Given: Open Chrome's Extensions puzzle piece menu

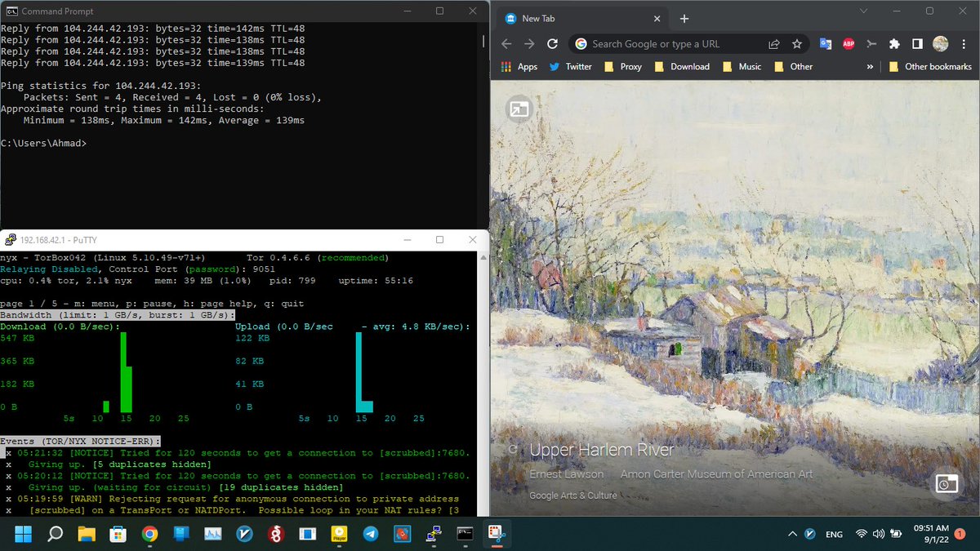Looking at the screenshot, I should click(x=894, y=43).
